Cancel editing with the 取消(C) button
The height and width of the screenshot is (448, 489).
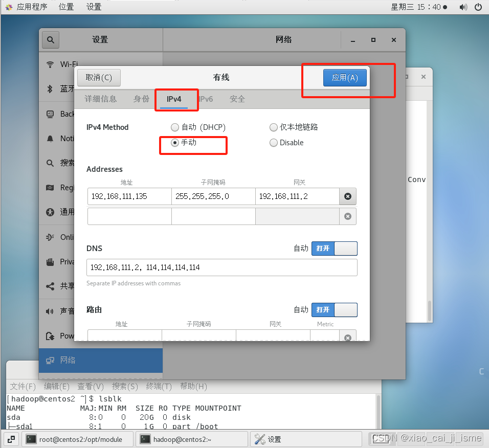pos(99,77)
